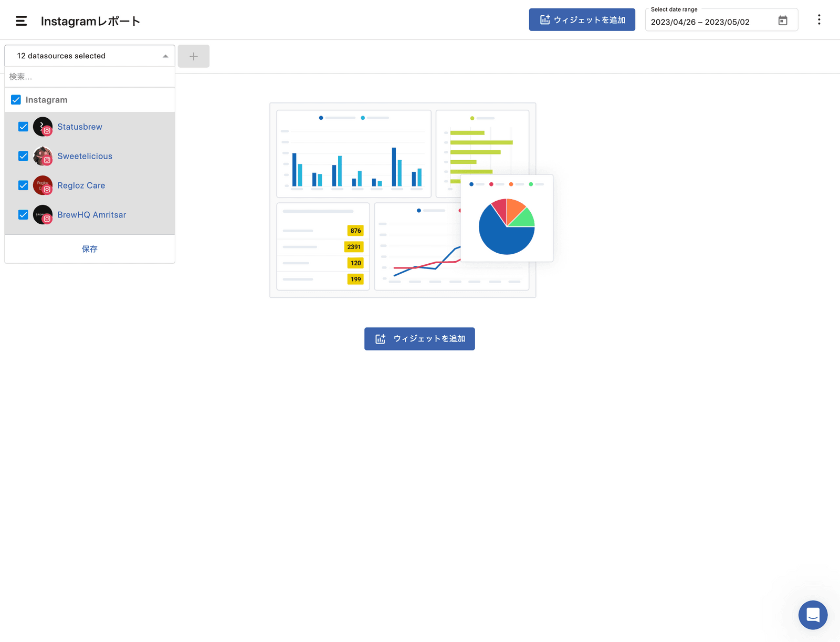Deselect the BrewHQ Amritsar checkbox
The width and height of the screenshot is (840, 642).
pos(23,215)
